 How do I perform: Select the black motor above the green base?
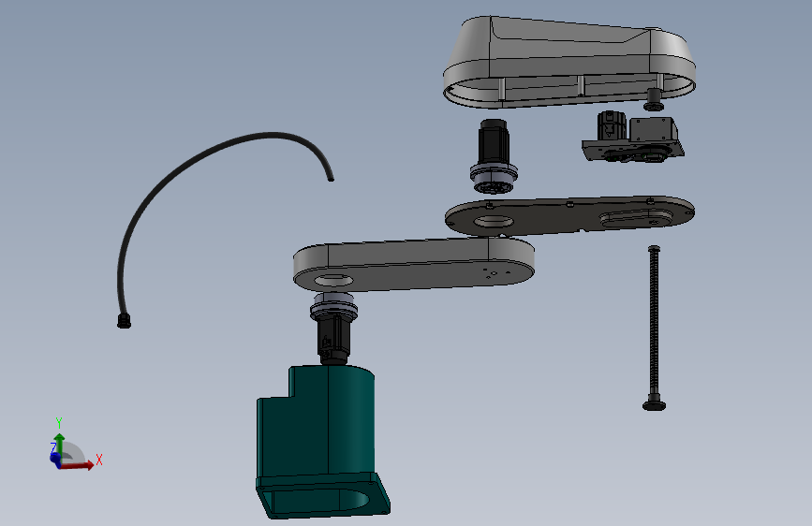coord(333,341)
